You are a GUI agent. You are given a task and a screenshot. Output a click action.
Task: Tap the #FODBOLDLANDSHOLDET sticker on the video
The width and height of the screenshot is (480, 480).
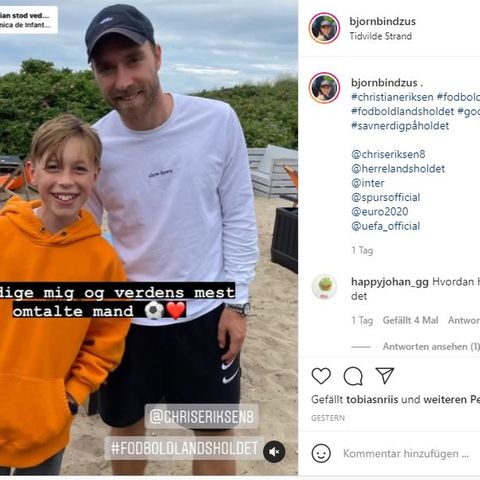[x=184, y=448]
